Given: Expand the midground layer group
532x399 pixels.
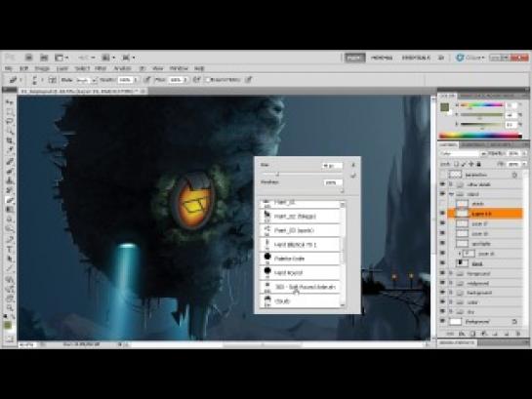Looking at the screenshot, I should tap(451, 283).
